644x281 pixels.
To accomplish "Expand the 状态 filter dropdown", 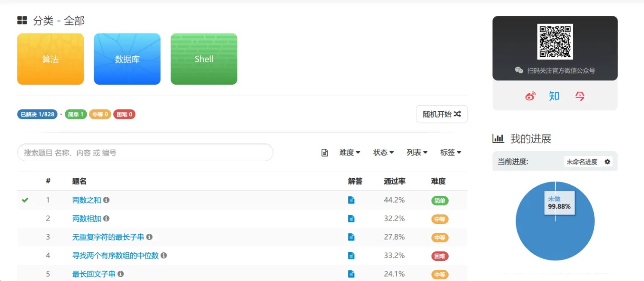I will [383, 153].
